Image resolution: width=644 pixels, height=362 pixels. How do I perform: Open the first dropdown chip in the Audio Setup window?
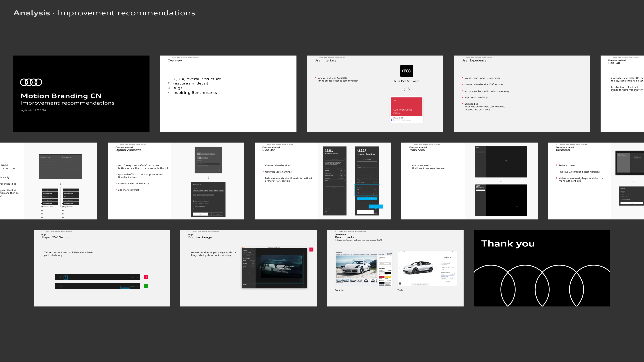[196, 191]
